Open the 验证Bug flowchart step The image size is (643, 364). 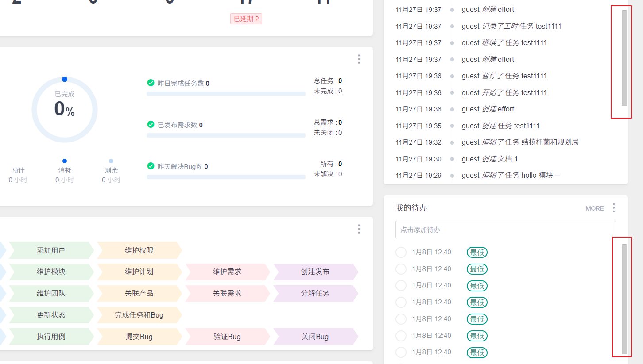point(227,337)
